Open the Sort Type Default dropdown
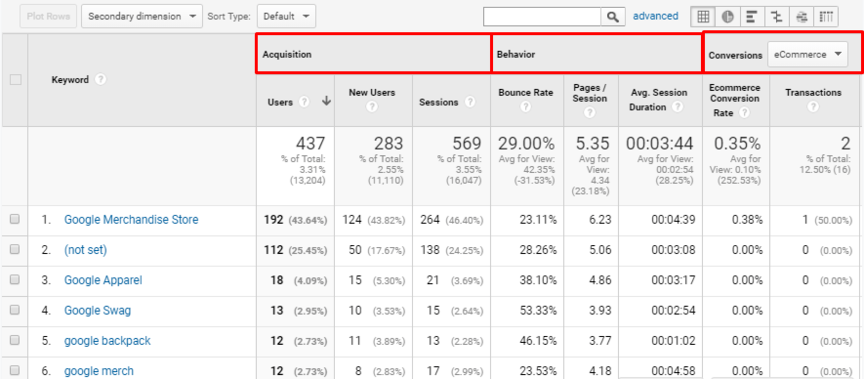864x379 pixels. (x=287, y=17)
